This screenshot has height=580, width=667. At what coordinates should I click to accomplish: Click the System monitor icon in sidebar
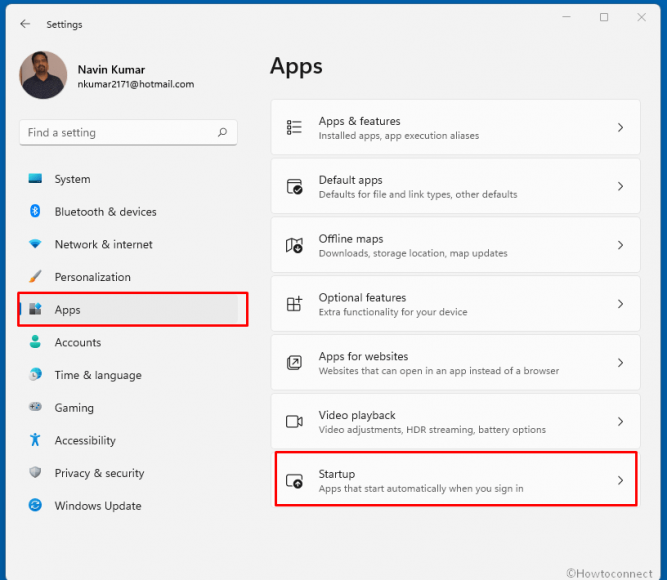point(35,178)
